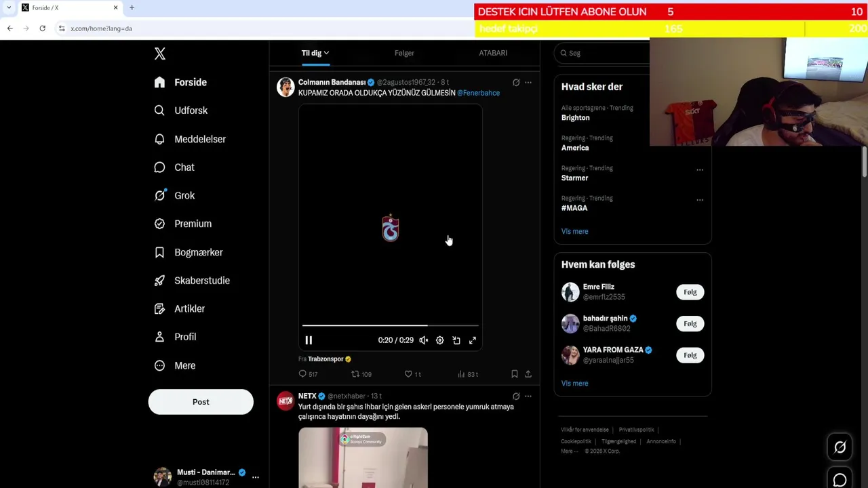Click the X logo in the sidebar
The width and height of the screenshot is (868, 488).
[160, 54]
